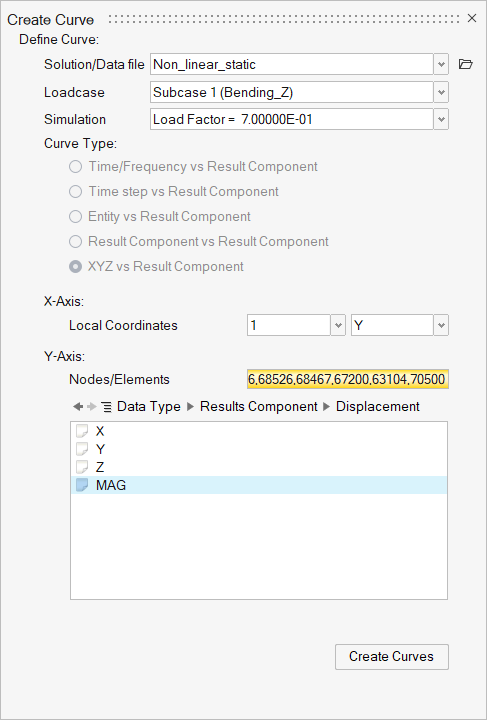487x720 pixels.
Task: Click the Data Type breadcrumb
Action: 149,406
